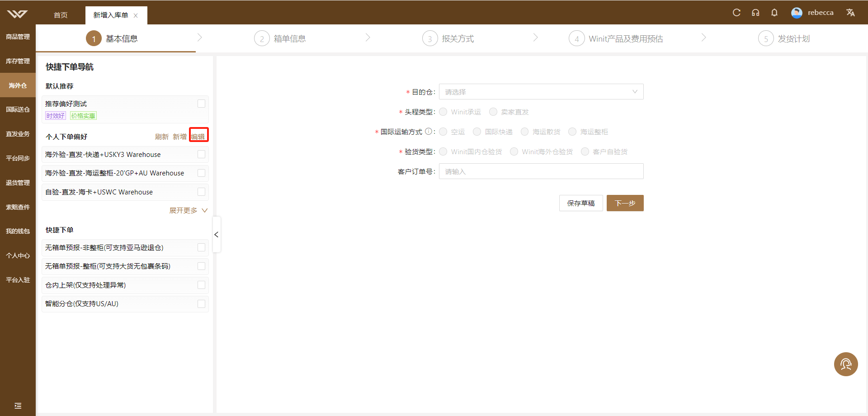
Task: Select 空运 transport radio
Action: 443,132
